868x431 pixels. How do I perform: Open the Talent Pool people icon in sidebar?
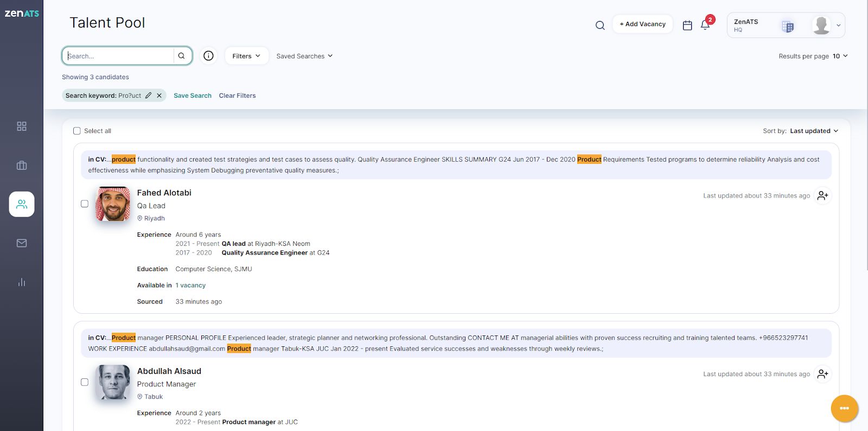point(22,204)
